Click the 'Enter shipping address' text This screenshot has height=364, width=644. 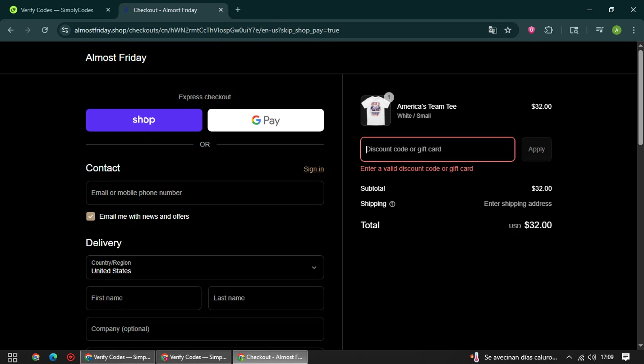coord(518,204)
